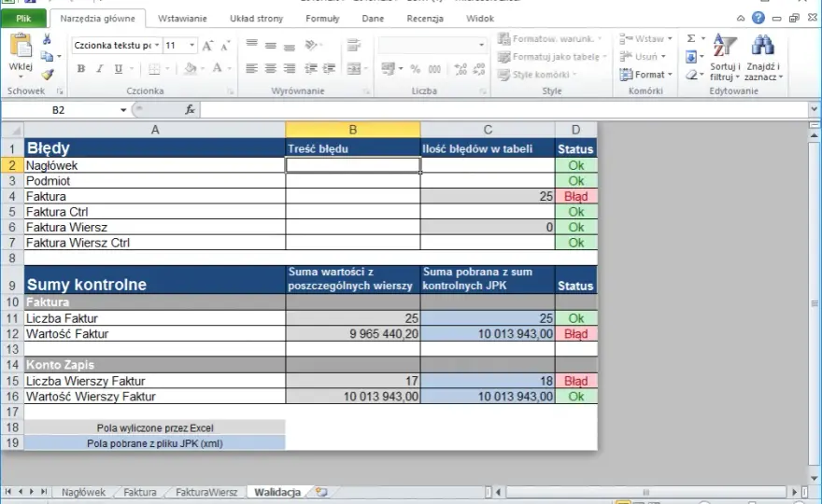Minimize the ribbon with caret icon

tap(741, 19)
